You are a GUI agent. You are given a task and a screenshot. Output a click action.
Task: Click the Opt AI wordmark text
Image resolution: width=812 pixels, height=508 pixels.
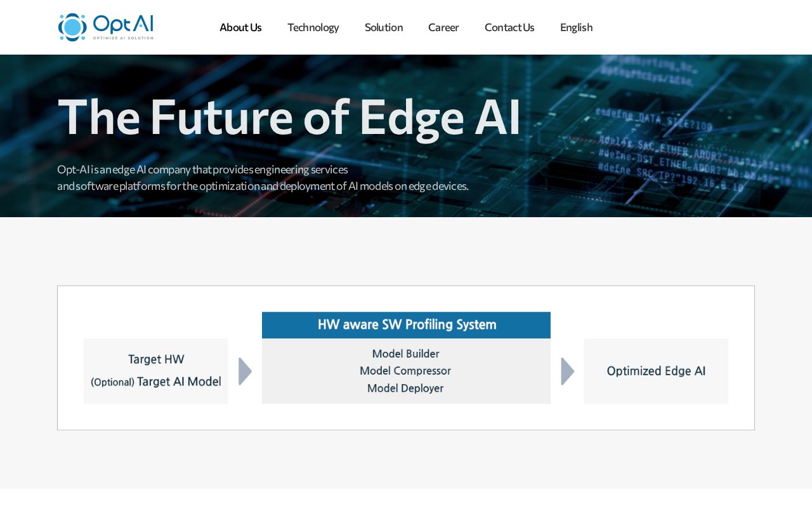pyautogui.click(x=123, y=24)
